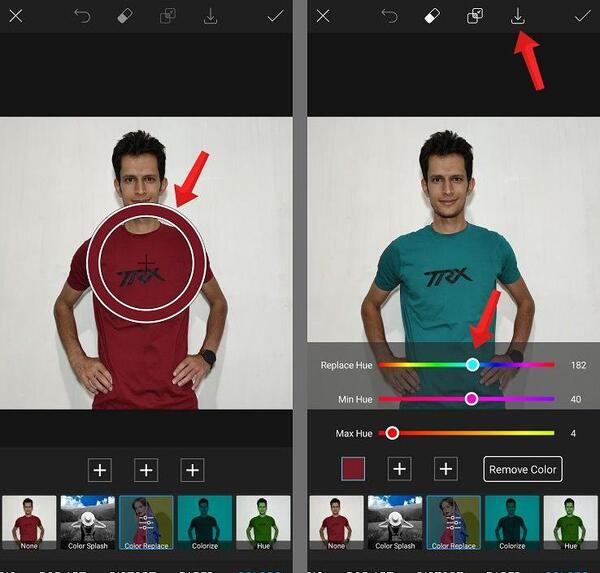This screenshot has width=600, height=573.
Task: Choose Color Splash effect in right screen
Action: tap(395, 522)
